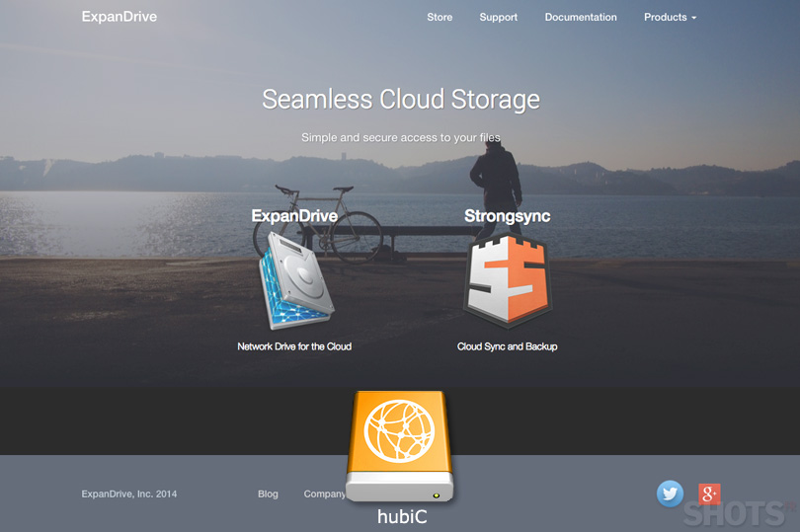Click the ExpanDrive hard drive icon
The height and width of the screenshot is (532, 800).
296,281
